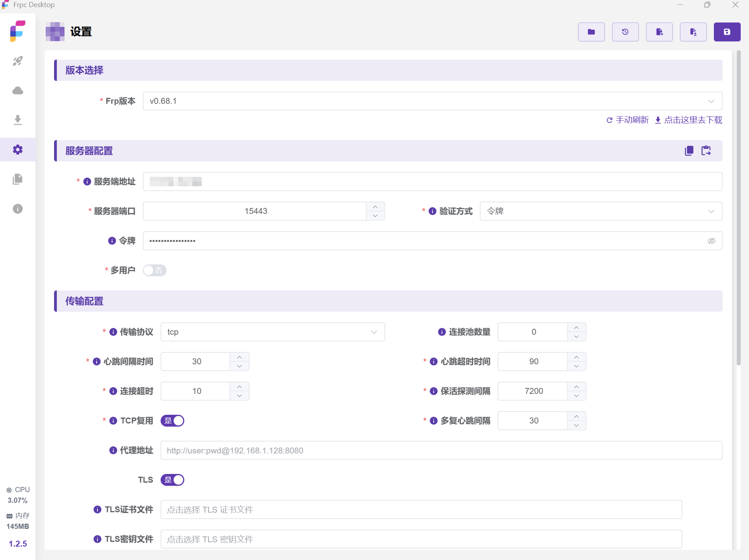Viewport: 749px width, 560px height.
Task: Open the logs document page in sidebar
Action: coord(18,179)
